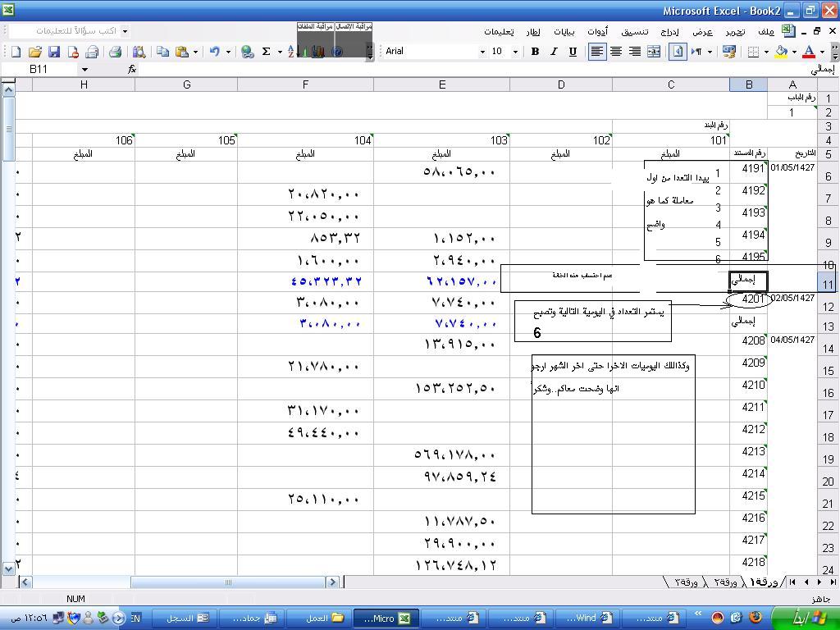Copy selection with the Copy icon
Viewport: 840px width, 630px height.
[163, 52]
